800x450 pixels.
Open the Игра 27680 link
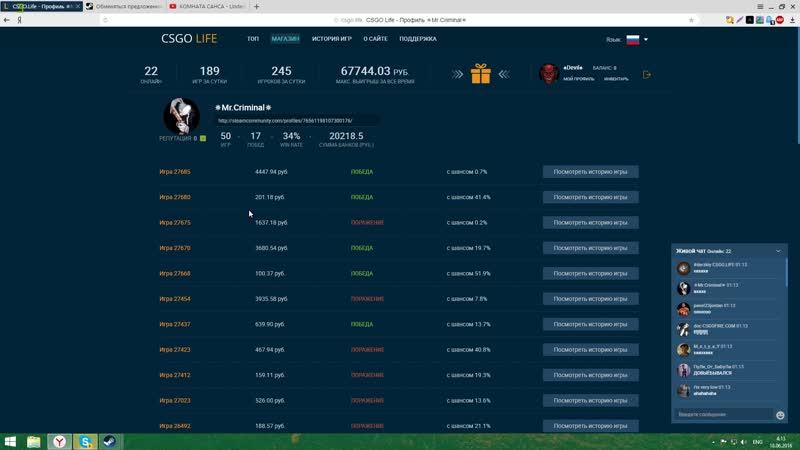coord(175,197)
